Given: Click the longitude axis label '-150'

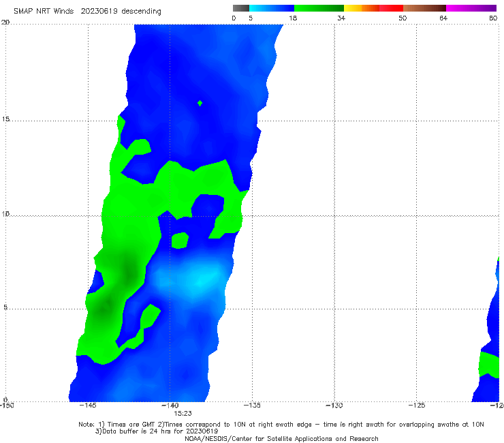Looking at the screenshot, I should [x=6, y=405].
